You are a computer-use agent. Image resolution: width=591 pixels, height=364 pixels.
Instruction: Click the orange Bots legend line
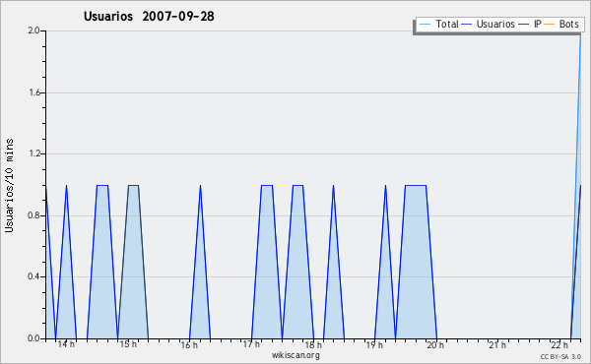pos(550,25)
